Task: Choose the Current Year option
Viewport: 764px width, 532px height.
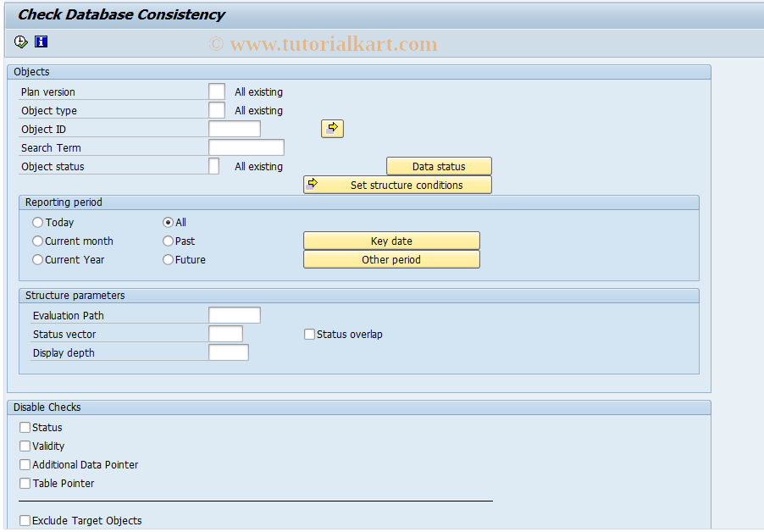Action: [x=37, y=259]
